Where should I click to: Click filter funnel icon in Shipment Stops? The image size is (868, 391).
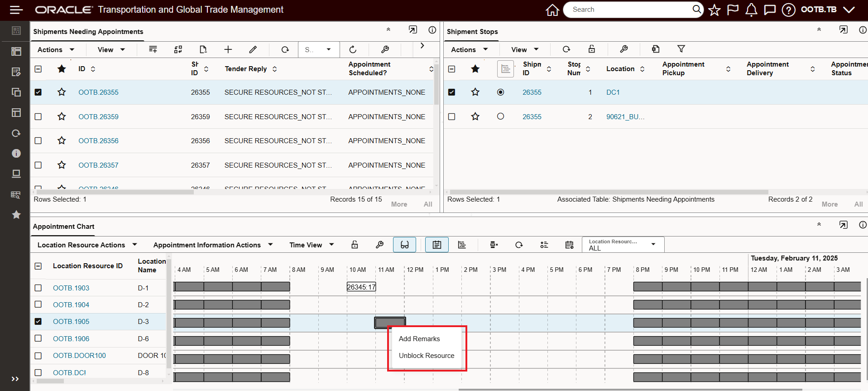pyautogui.click(x=681, y=49)
